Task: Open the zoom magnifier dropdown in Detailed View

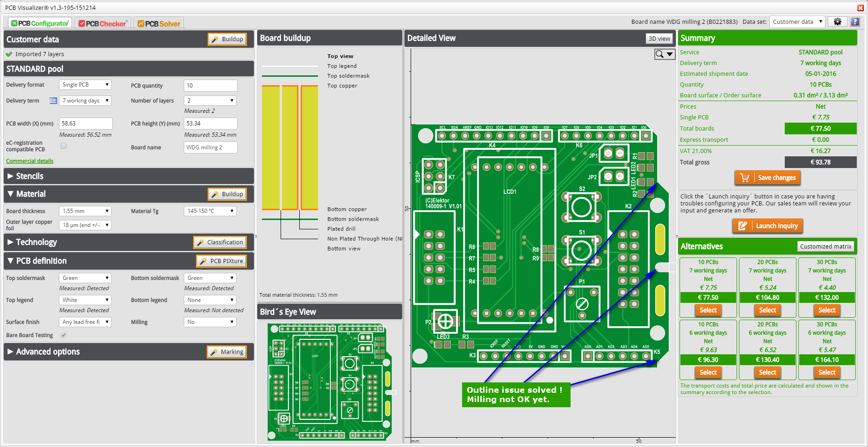Action: pos(665,54)
